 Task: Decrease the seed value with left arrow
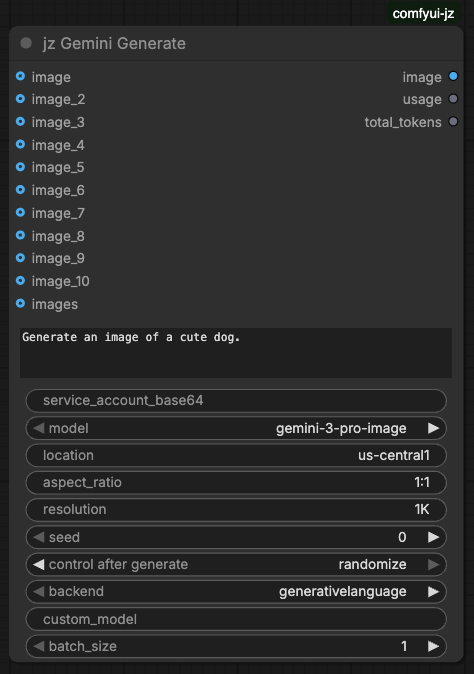point(39,537)
